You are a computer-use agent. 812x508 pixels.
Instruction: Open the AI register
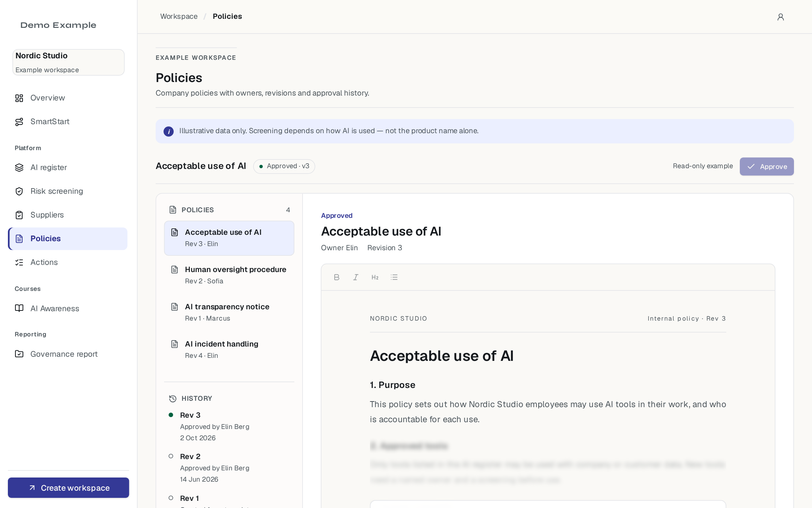[x=68, y=167]
